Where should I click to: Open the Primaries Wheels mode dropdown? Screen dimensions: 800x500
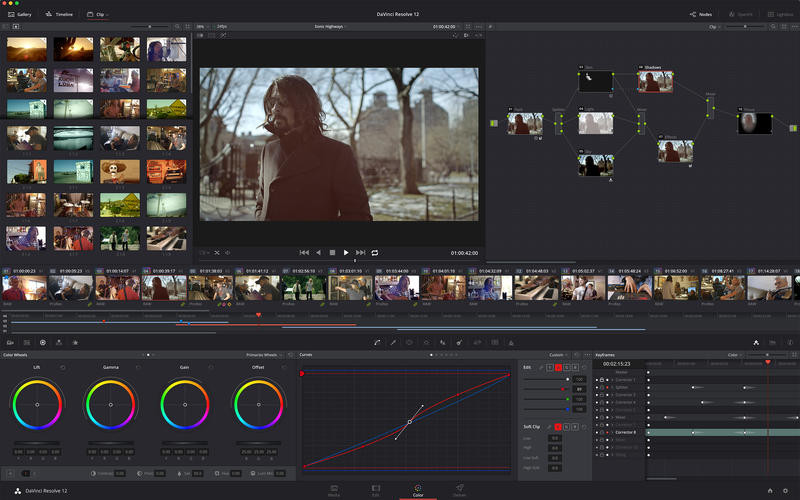coord(265,354)
